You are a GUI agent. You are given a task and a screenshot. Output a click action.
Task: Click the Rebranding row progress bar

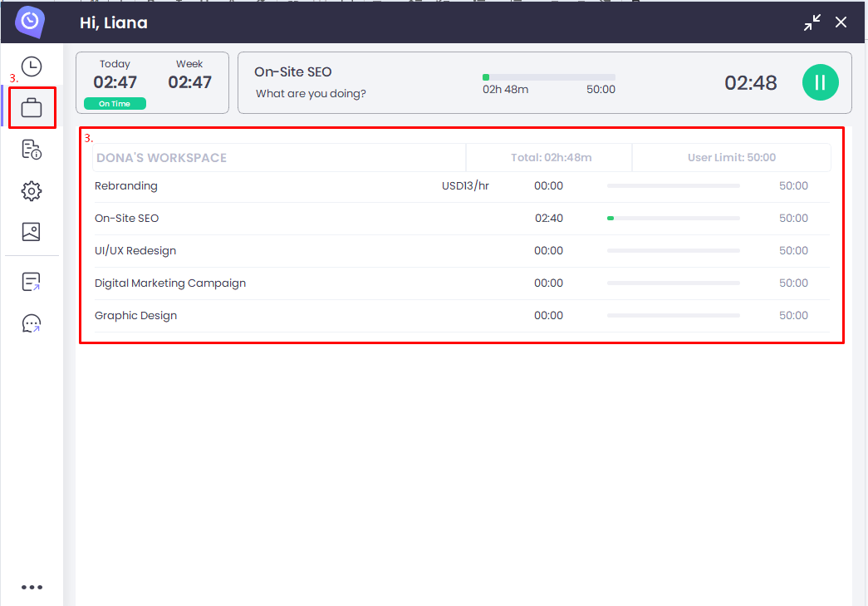click(x=673, y=185)
